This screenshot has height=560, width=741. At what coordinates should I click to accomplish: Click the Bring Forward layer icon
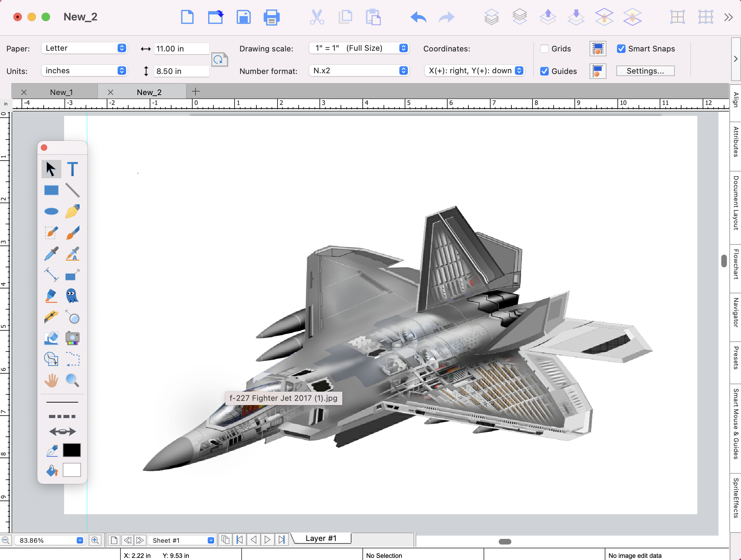(x=548, y=17)
